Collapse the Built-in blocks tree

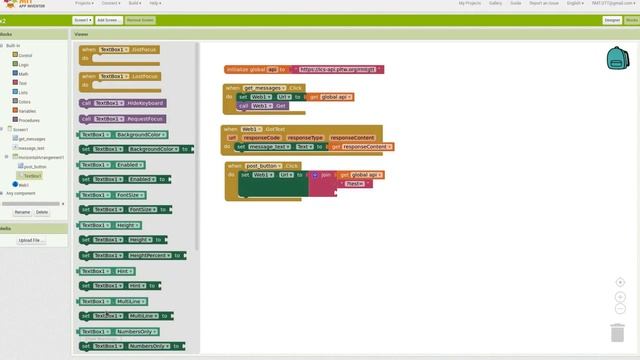(2, 45)
